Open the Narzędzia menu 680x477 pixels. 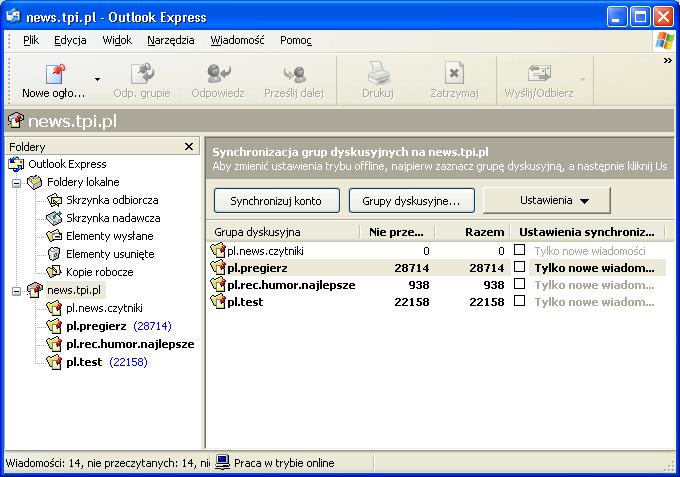170,41
